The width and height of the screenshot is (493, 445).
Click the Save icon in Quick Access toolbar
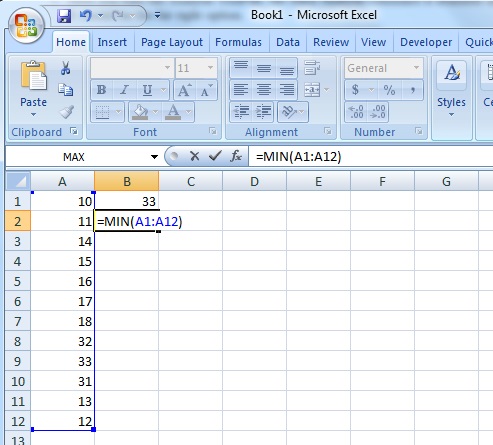click(x=64, y=16)
